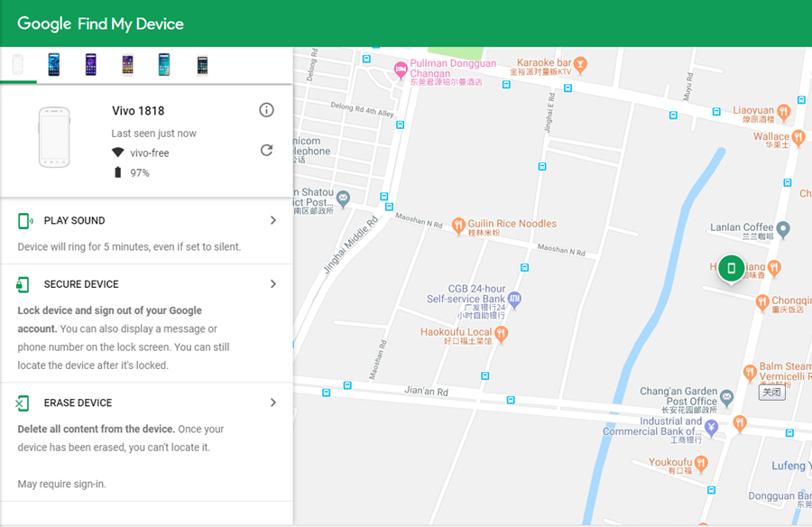Click the Secure Device lock icon
This screenshot has width=812, height=527.
23,284
